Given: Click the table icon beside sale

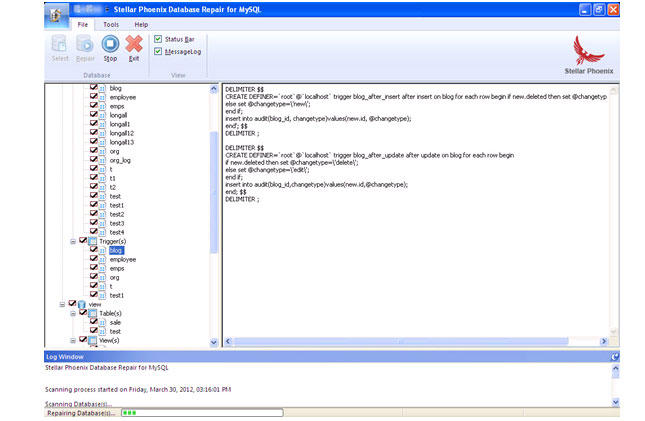Looking at the screenshot, I should (102, 323).
